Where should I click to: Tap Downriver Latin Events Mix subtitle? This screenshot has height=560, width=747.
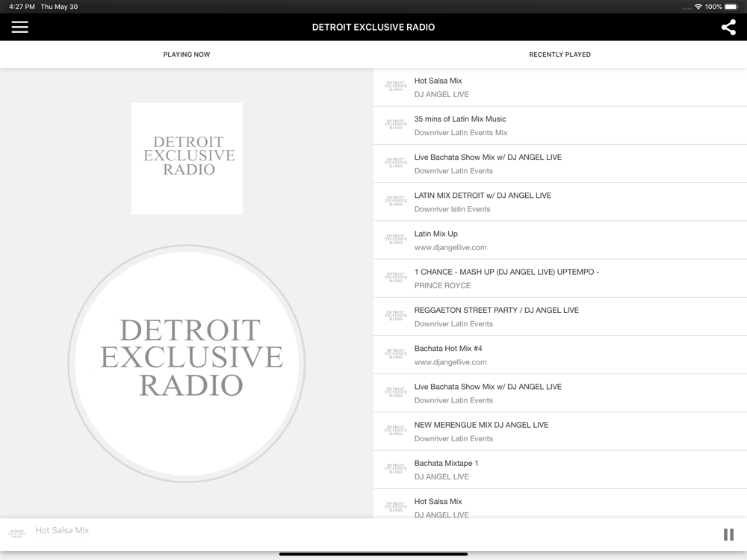point(461,132)
